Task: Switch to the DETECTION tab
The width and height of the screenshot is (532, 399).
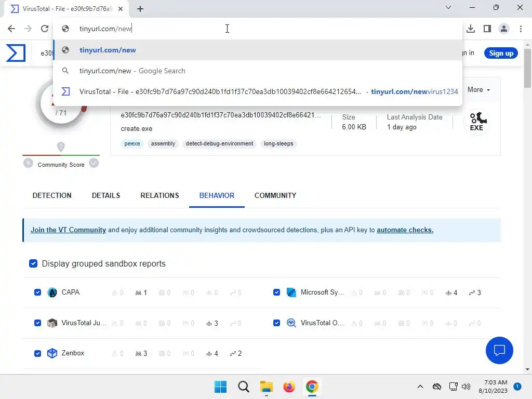Action: coord(52,195)
